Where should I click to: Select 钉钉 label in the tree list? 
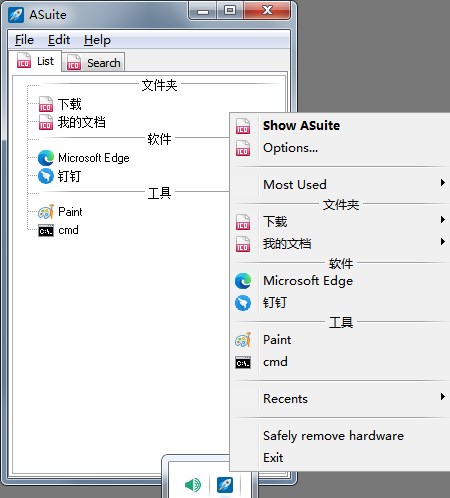pos(69,176)
